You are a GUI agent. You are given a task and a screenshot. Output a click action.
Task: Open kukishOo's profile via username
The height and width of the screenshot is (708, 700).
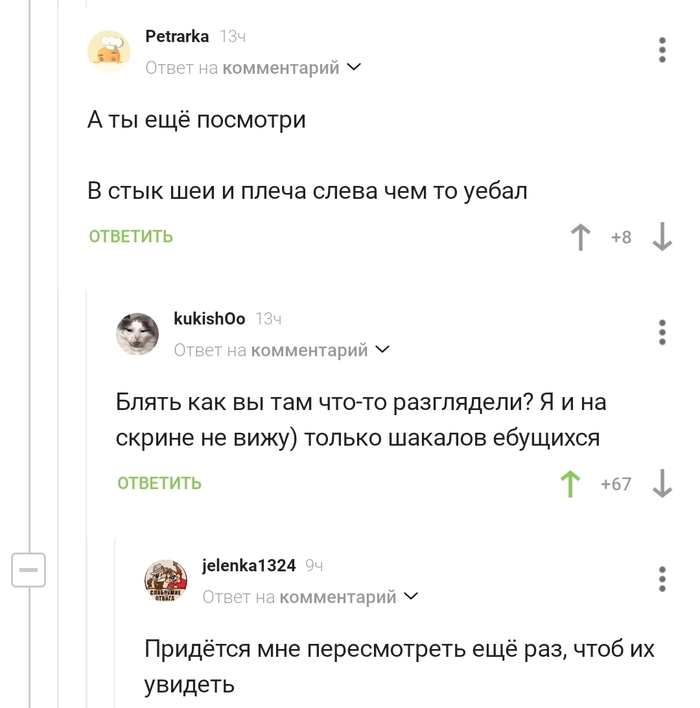pyautogui.click(x=209, y=318)
